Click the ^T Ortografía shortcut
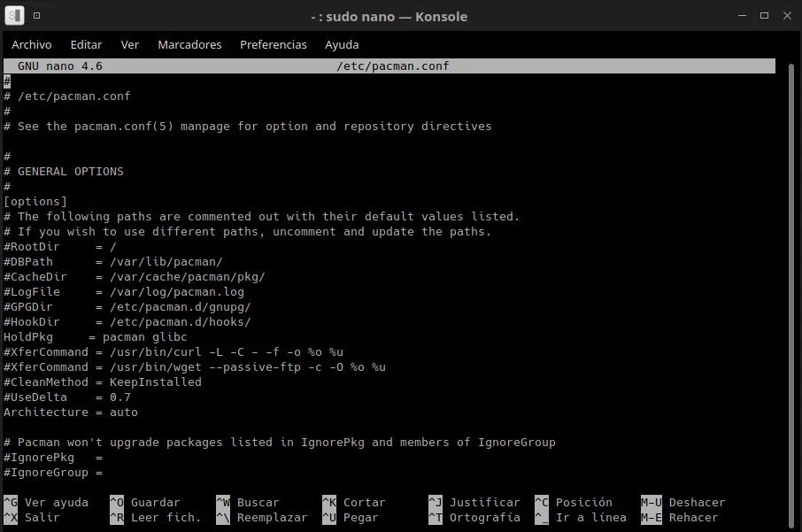802x532 pixels. 474,517
